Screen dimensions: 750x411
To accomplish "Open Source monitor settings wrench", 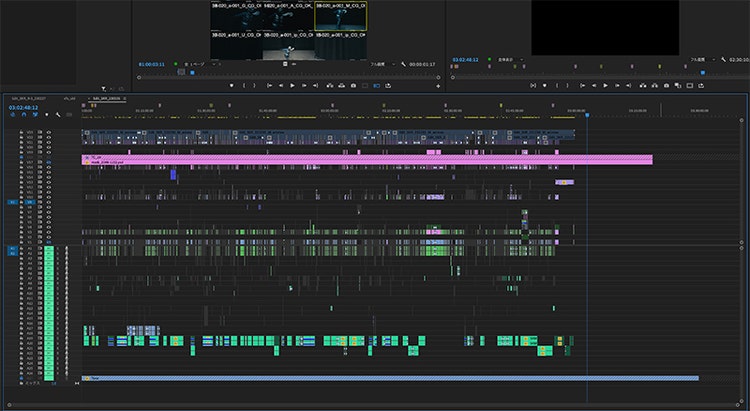I will [403, 64].
